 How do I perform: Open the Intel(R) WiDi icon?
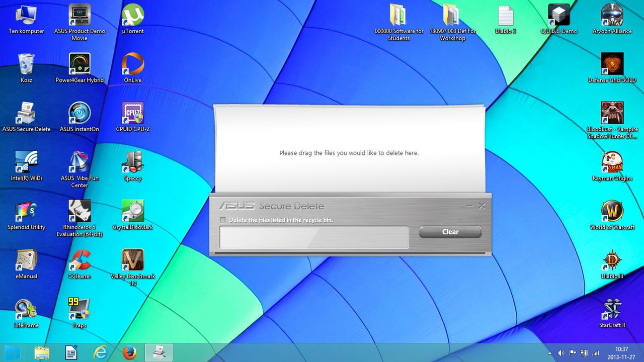(x=26, y=166)
